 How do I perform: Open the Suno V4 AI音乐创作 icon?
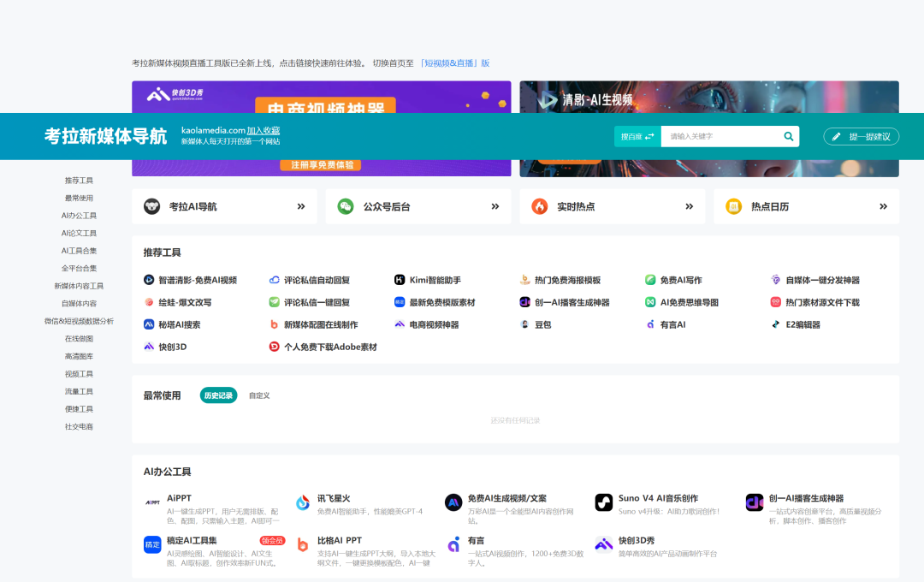(x=604, y=502)
